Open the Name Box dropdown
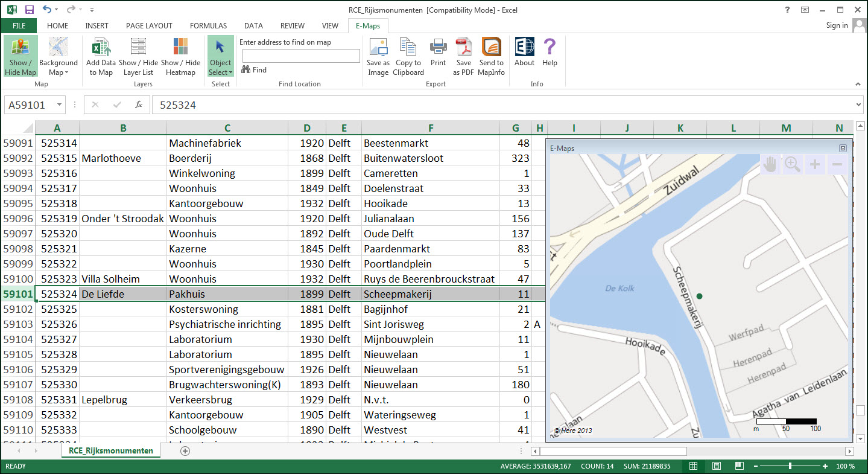This screenshot has height=474, width=868. point(59,104)
